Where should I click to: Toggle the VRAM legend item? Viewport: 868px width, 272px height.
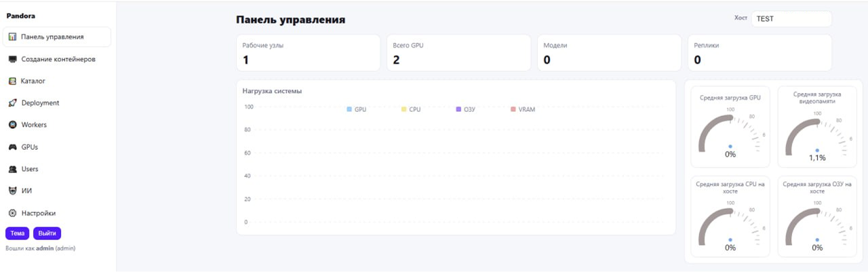point(523,109)
